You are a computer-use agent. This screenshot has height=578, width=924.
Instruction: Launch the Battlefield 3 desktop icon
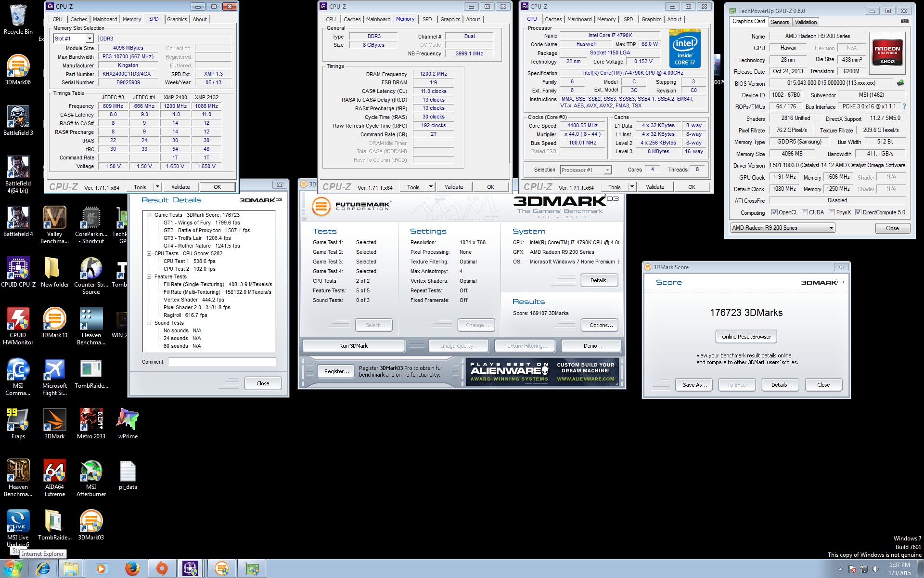[x=18, y=120]
